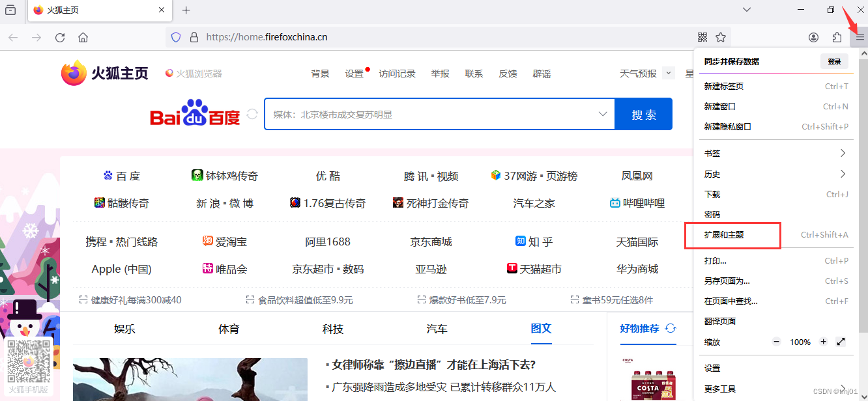
Task: Open promo 爆款好书低至7.9元
Action: 461,300
